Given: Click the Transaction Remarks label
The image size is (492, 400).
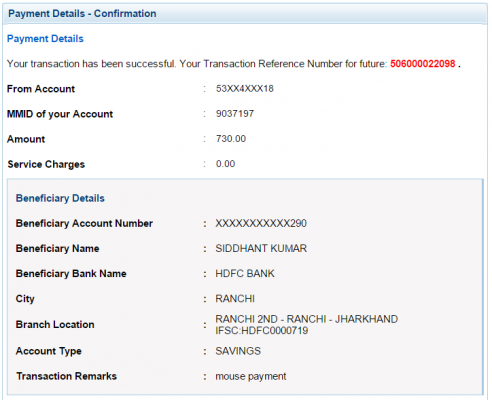Looking at the screenshot, I should click(x=67, y=376).
